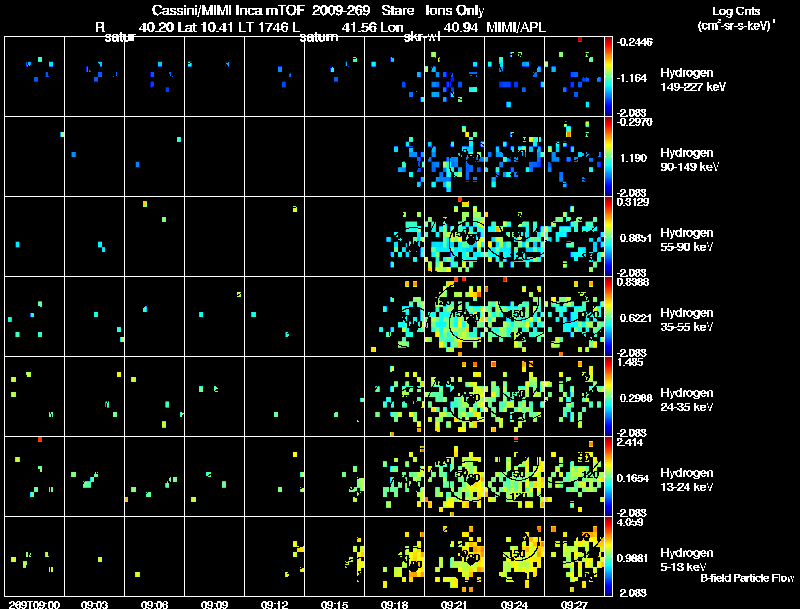The height and width of the screenshot is (609, 800).
Task: Open the 5-13 keV panel at 09:24
Action: tap(514, 556)
